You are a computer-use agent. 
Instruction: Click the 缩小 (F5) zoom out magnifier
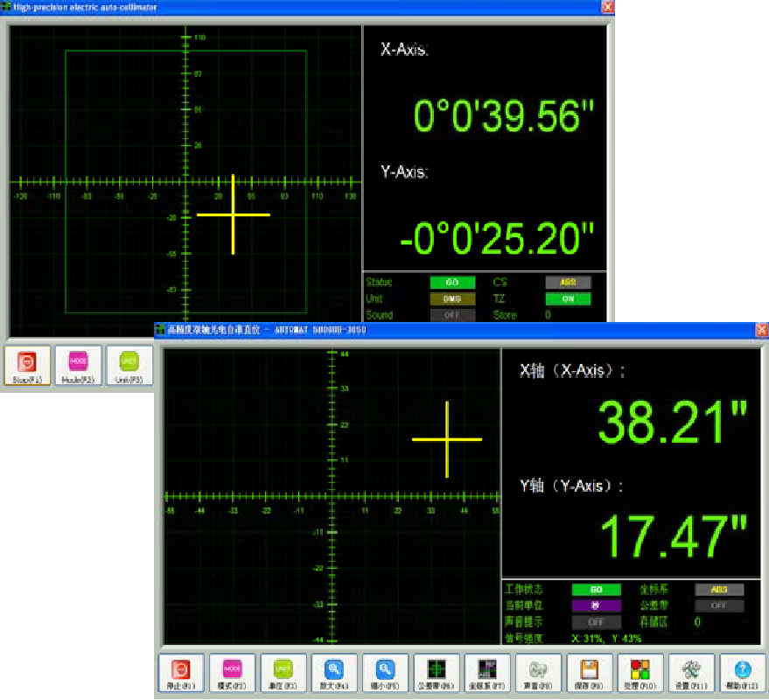coord(385,673)
